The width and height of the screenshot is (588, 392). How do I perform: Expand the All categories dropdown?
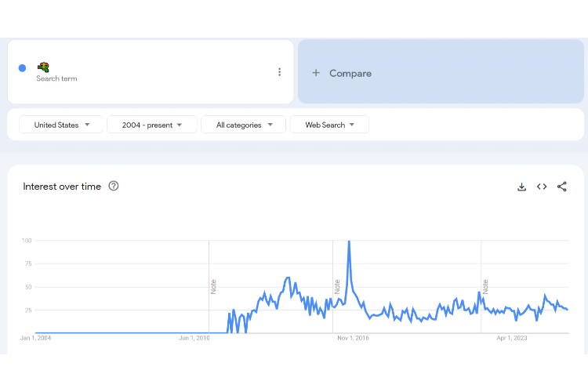click(x=243, y=125)
